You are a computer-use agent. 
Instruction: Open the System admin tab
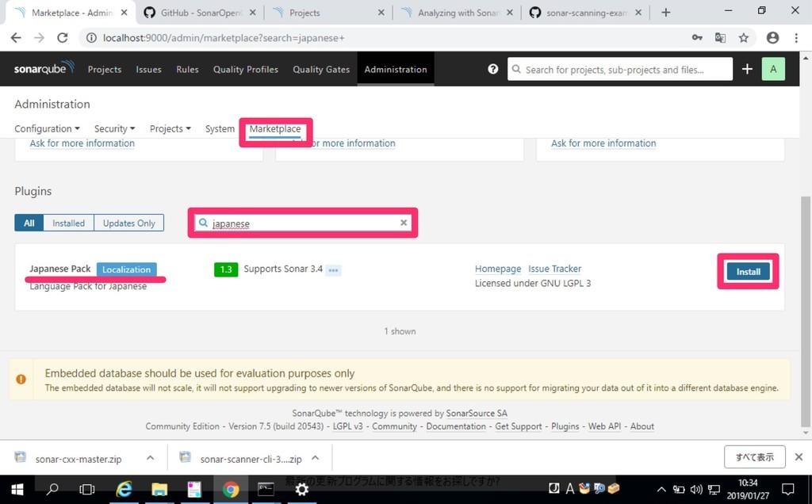pyautogui.click(x=220, y=129)
